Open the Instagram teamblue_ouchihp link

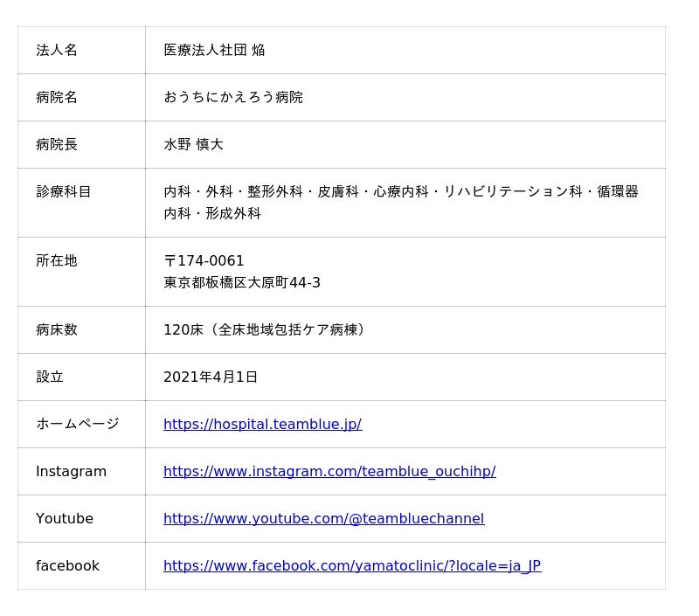coord(329,471)
